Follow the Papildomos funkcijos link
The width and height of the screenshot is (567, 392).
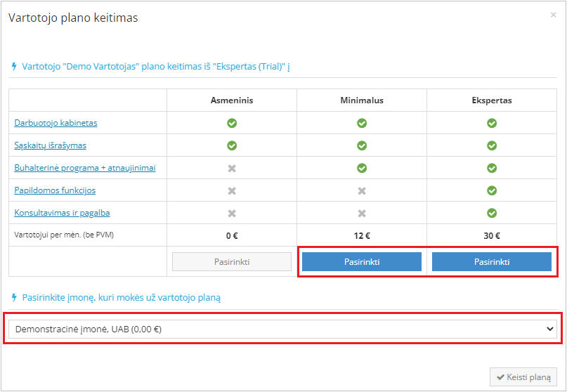click(55, 190)
